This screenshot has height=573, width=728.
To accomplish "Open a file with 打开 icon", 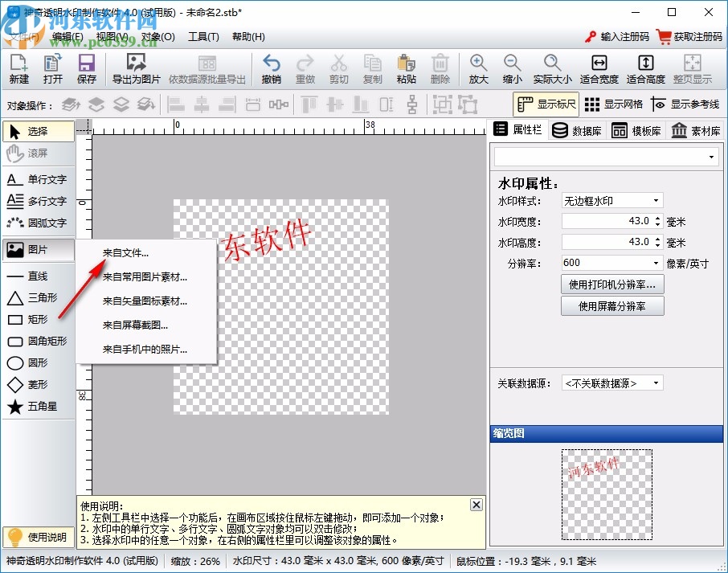I will (52, 69).
